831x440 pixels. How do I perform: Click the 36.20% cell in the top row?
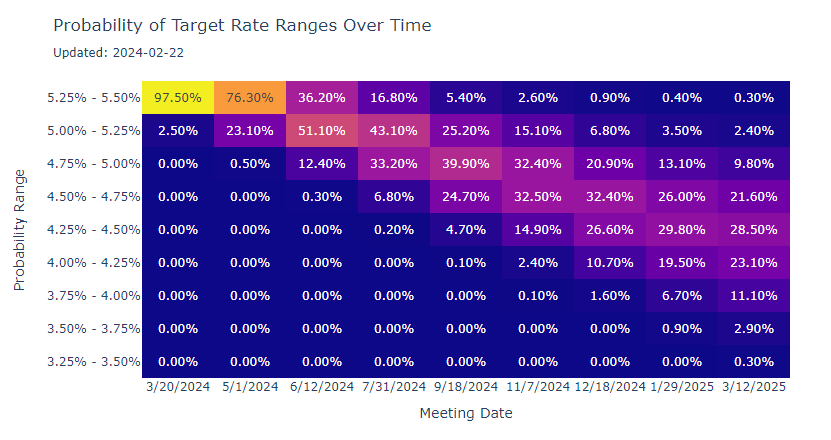tap(322, 98)
